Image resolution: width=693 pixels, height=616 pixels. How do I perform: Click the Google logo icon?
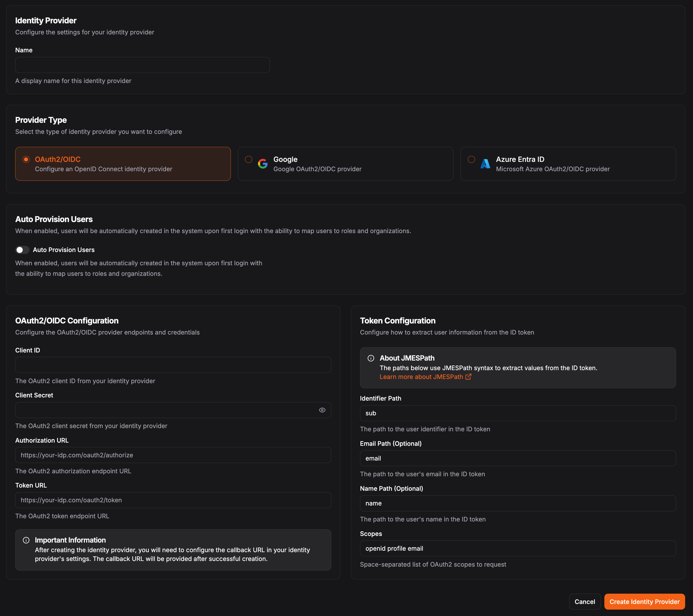point(263,164)
